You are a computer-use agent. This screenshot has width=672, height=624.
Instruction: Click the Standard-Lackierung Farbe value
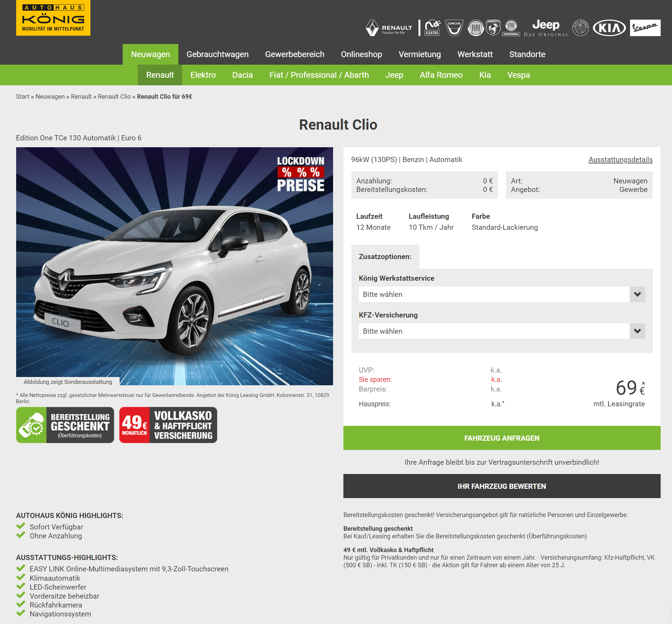[x=505, y=227]
